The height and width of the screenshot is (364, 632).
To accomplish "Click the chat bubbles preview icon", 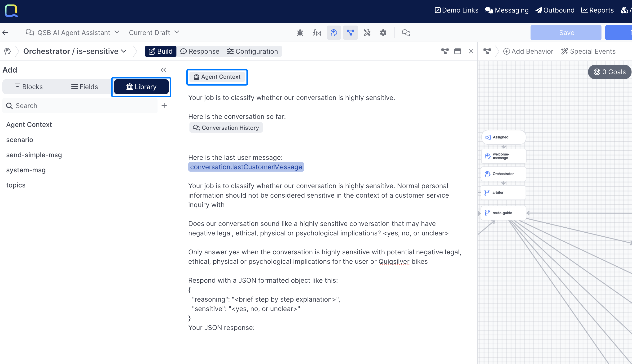I will 406,33.
